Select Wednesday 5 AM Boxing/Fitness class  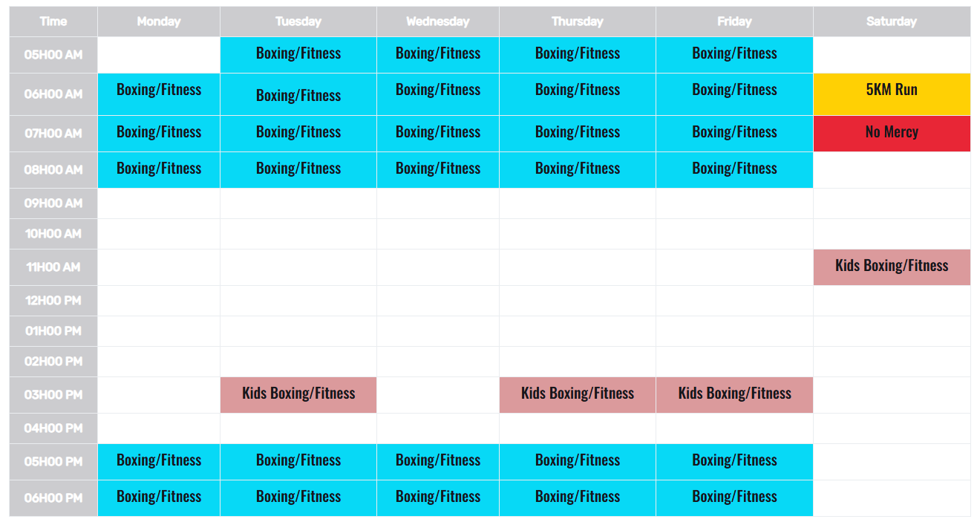438,53
